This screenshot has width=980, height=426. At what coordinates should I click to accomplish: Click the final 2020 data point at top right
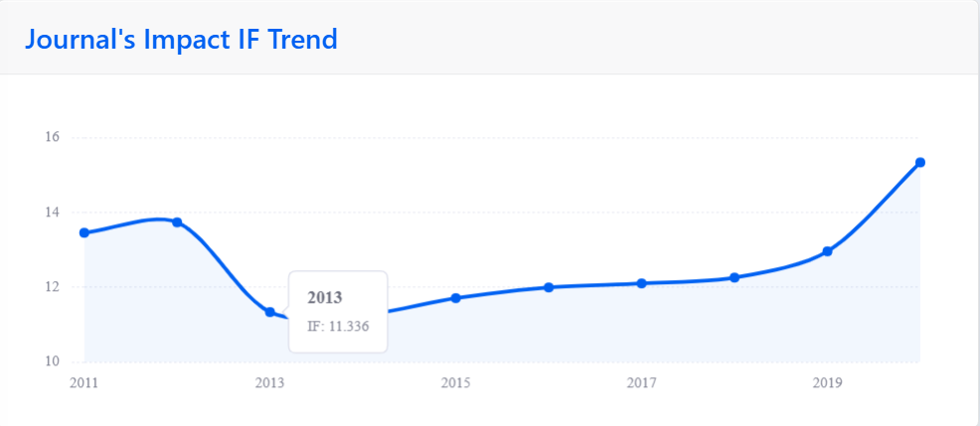(x=920, y=162)
